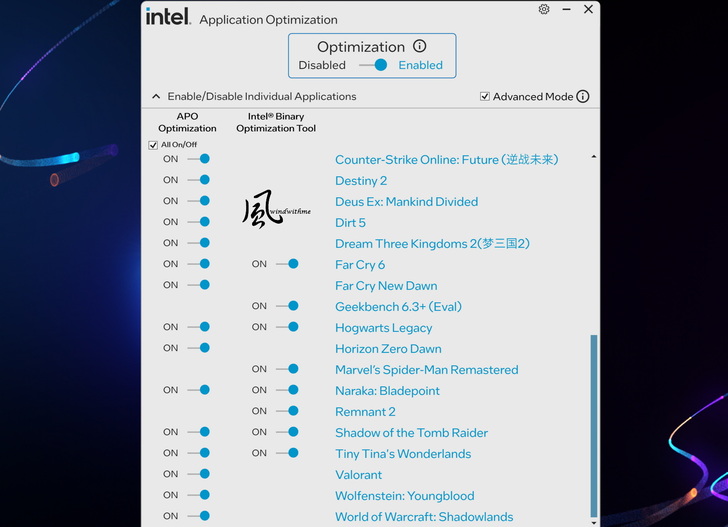Click the APO Optimization column header
Image resolution: width=728 pixels, height=527 pixels.
point(187,122)
